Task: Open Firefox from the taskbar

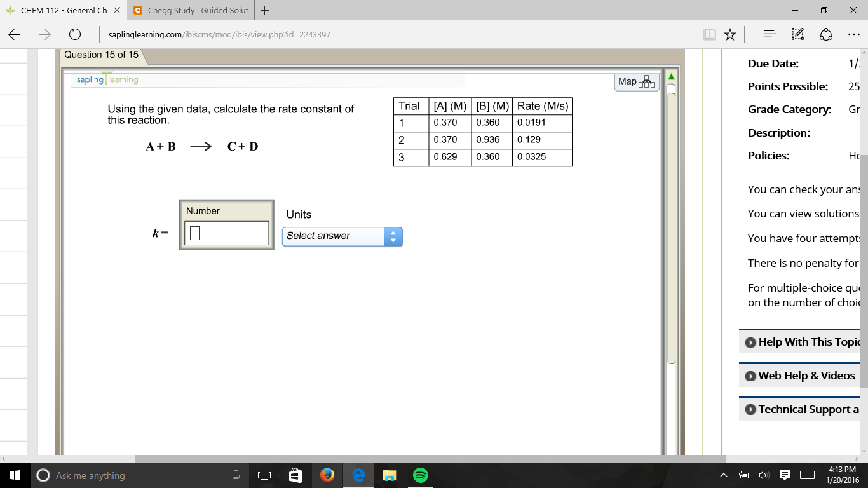Action: click(x=327, y=475)
